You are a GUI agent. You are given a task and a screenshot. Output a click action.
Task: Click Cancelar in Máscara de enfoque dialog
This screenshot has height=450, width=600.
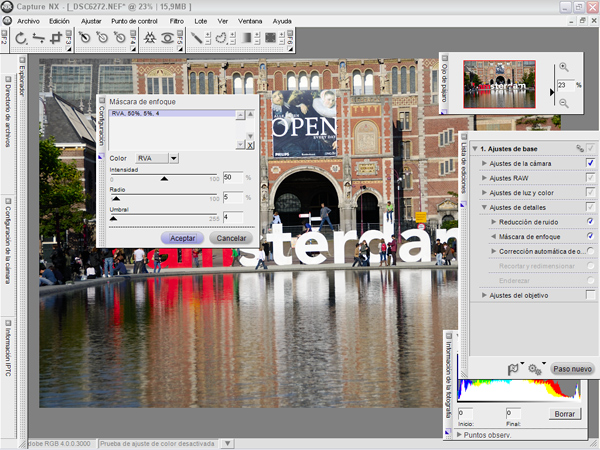click(x=231, y=238)
